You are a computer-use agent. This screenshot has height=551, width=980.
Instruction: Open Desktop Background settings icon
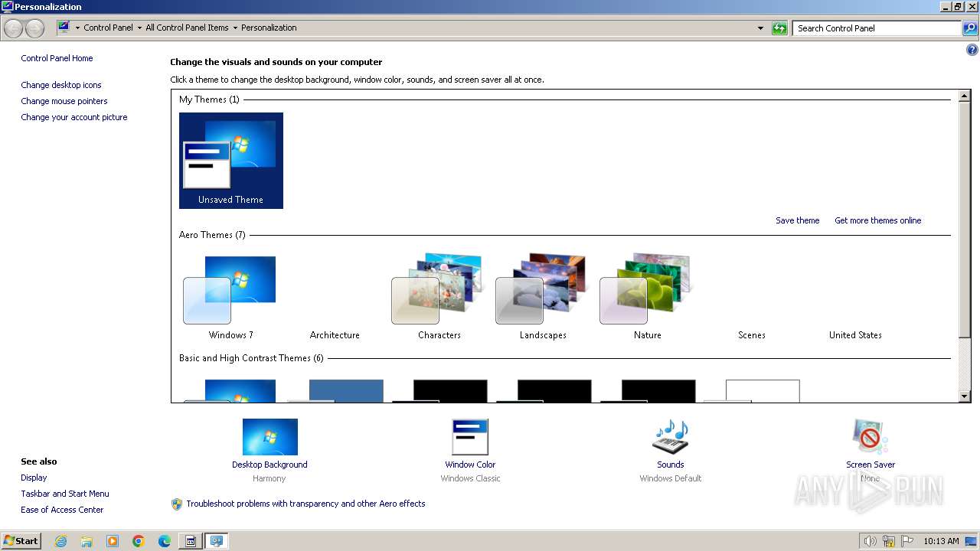[269, 437]
